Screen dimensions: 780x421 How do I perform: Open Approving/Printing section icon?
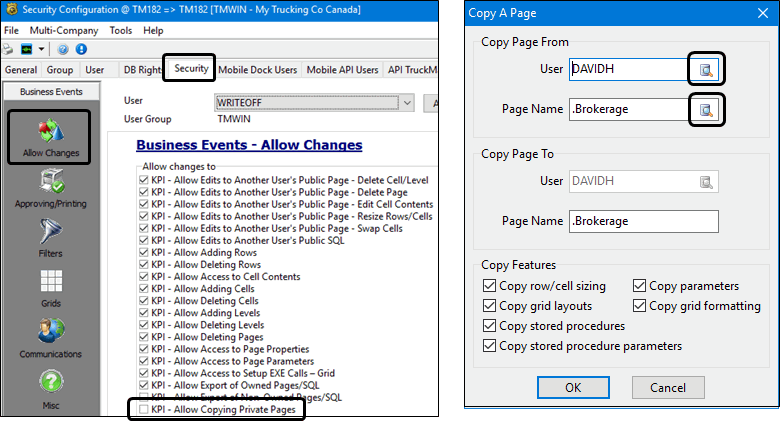click(51, 181)
